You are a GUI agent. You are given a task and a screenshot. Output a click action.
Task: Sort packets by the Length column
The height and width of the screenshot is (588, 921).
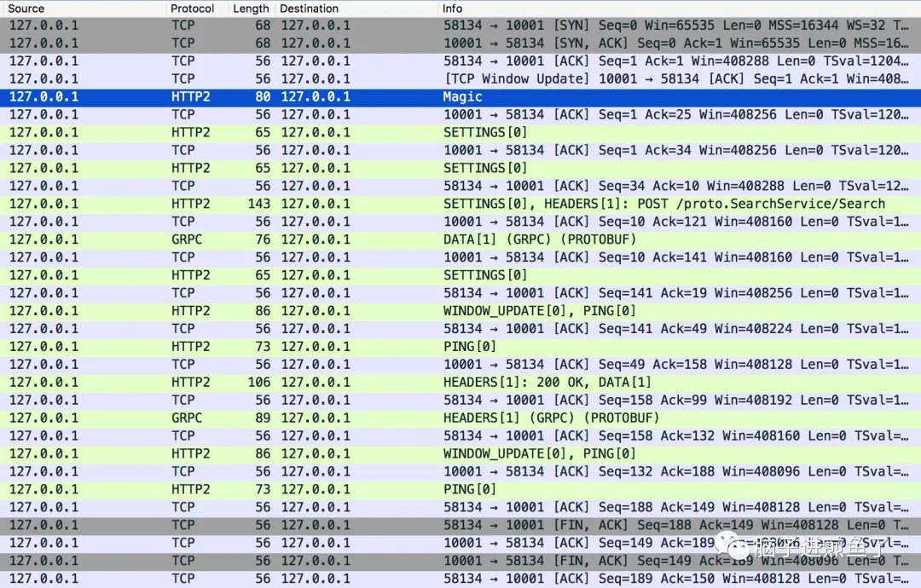click(x=251, y=9)
